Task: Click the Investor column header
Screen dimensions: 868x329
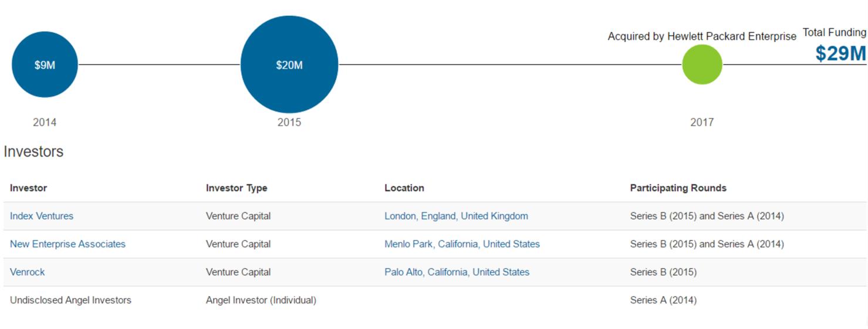Action: [28, 188]
